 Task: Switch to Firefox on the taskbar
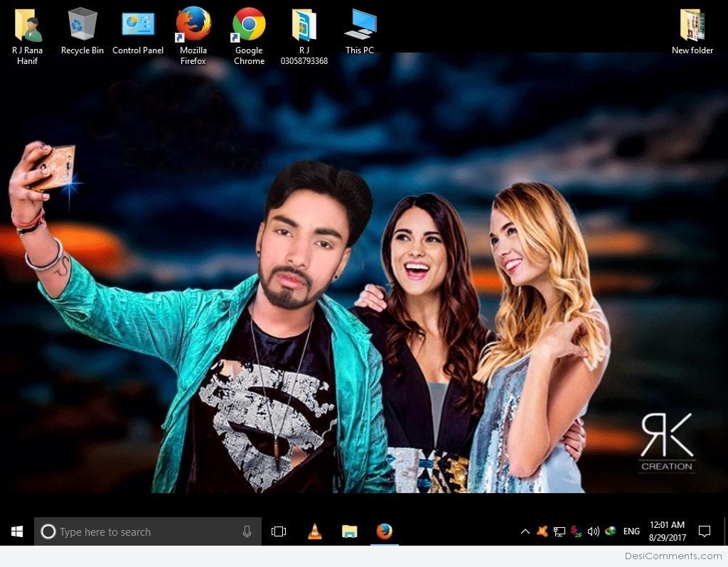point(385,531)
